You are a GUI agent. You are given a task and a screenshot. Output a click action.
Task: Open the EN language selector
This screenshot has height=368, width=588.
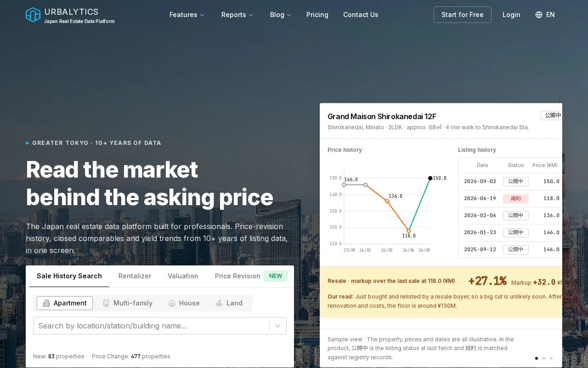click(545, 15)
